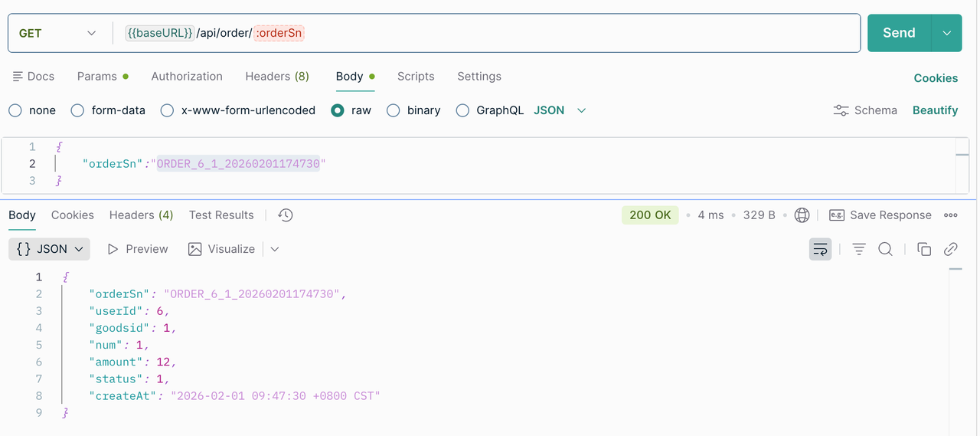Open the Test Results tab

pos(221,215)
